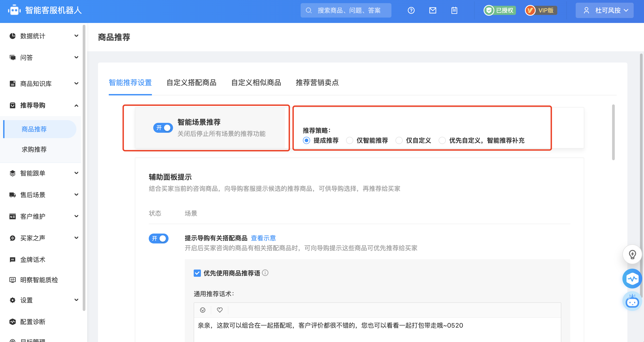Viewport: 644px width, 342px height.
Task: Click the page's far-right vertical scrollbar
Action: pos(642,175)
